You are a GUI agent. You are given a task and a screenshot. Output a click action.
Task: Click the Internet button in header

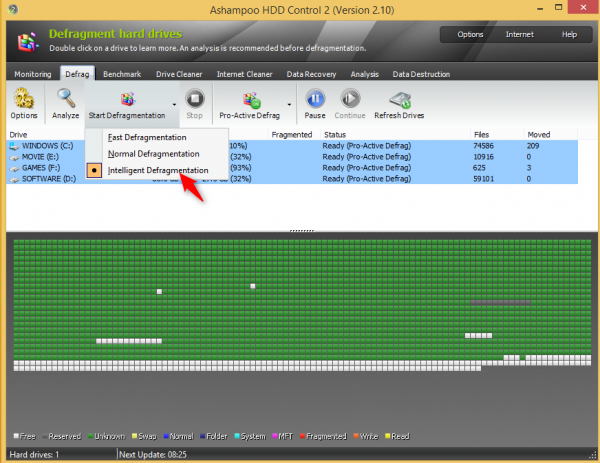520,34
